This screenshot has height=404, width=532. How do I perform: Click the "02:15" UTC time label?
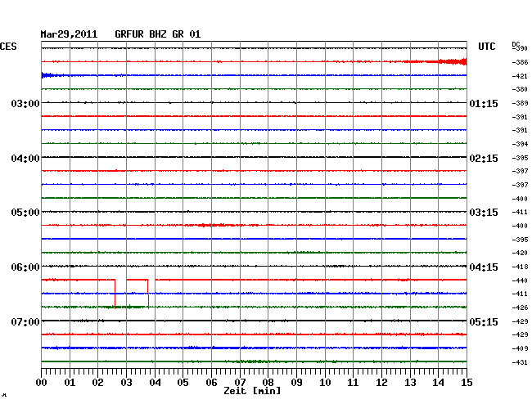[x=484, y=159]
